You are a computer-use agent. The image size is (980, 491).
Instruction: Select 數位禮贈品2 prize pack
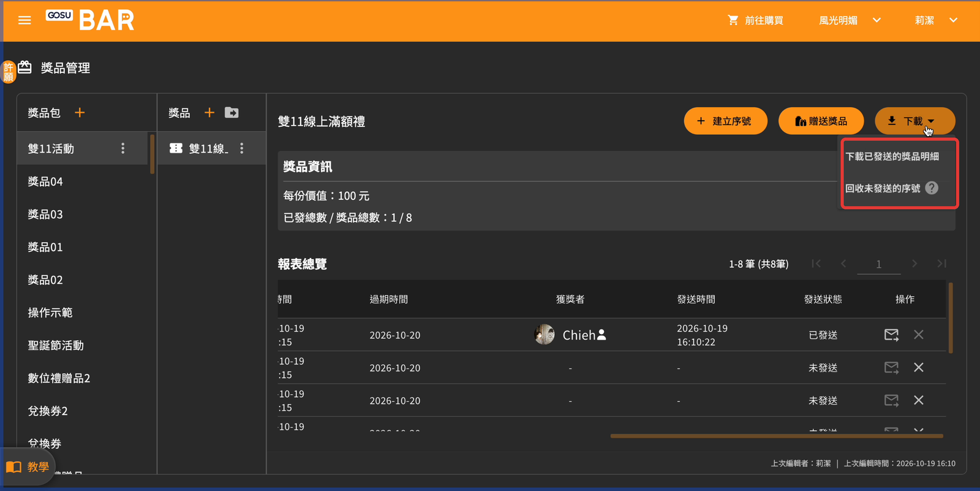click(83, 378)
